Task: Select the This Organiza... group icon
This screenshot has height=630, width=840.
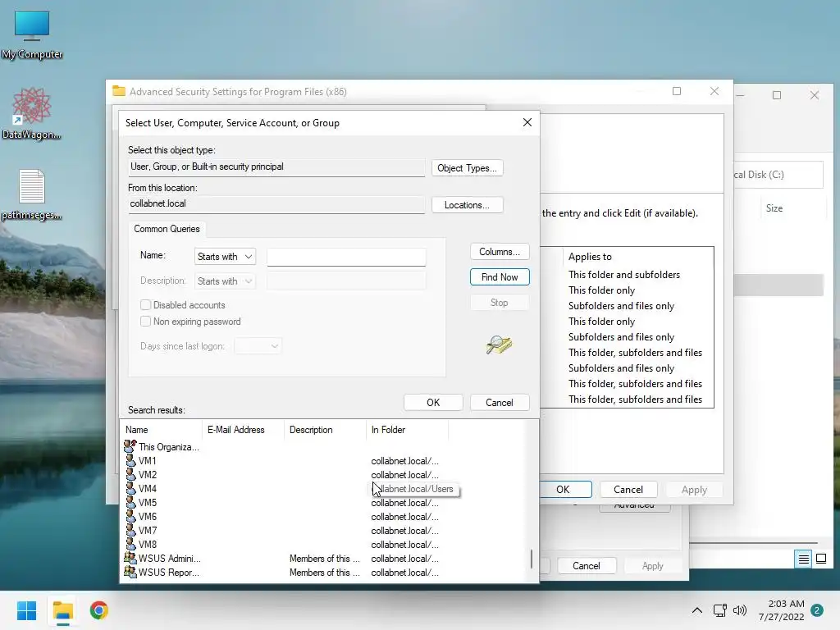Action: tap(130, 445)
